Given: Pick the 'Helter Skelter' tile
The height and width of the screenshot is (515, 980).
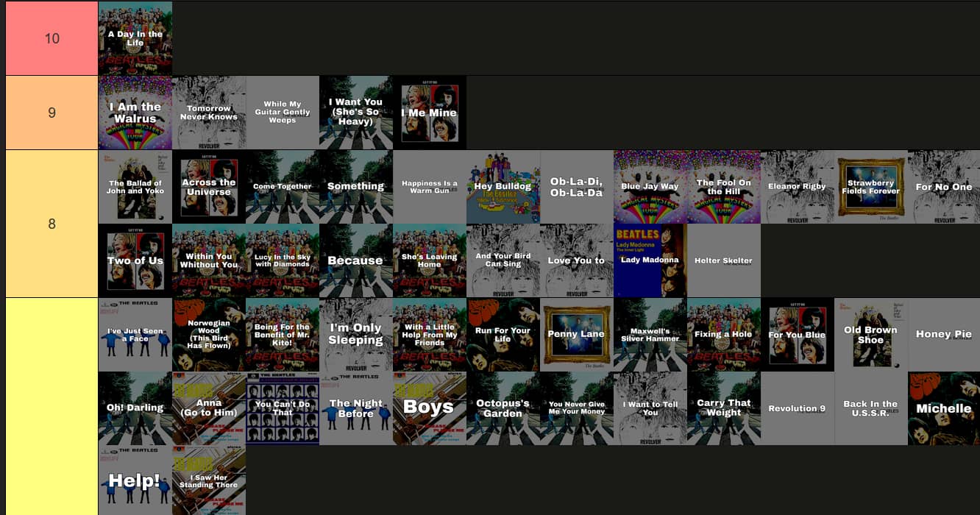Looking at the screenshot, I should pyautogui.click(x=724, y=260).
